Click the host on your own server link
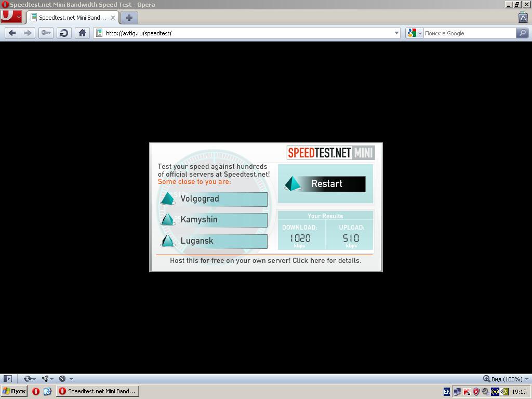 (265, 260)
